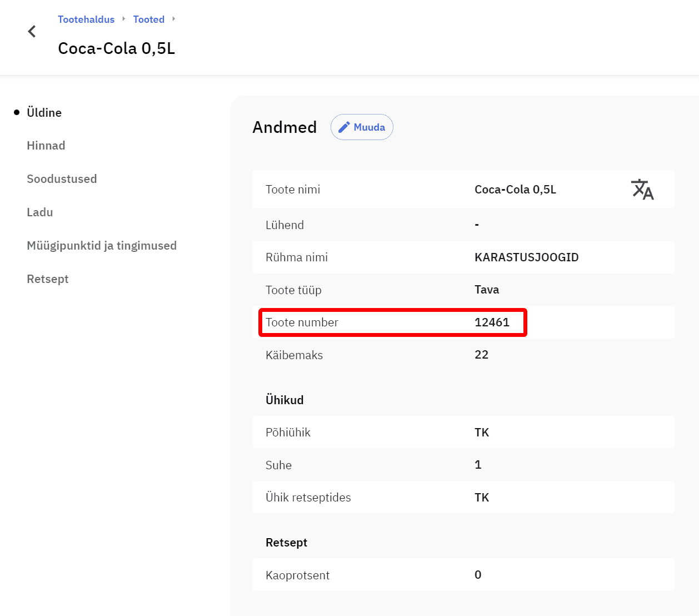699x616 pixels.
Task: Navigate to the Ladu section
Action: 40,212
